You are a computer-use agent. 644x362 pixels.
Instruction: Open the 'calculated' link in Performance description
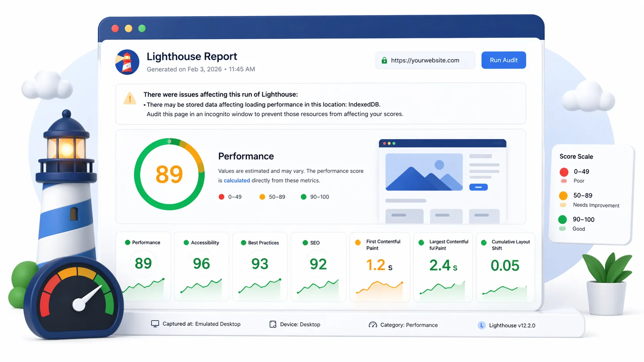click(x=236, y=180)
